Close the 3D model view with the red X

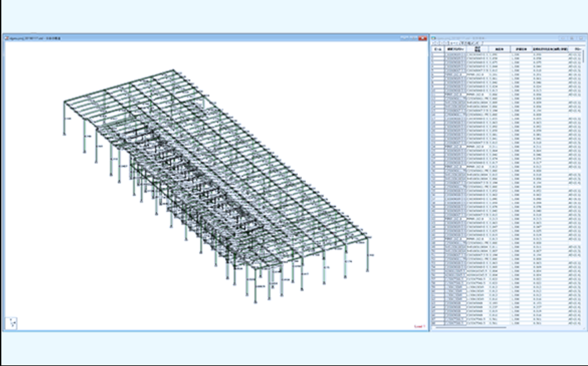point(423,39)
